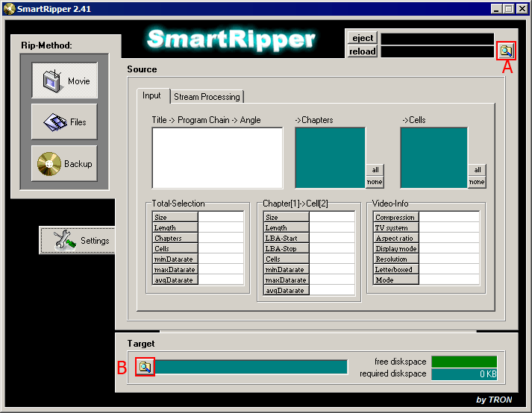The height and width of the screenshot is (413, 532).
Task: Click the Title Program Chain Angle list
Action: tap(217, 158)
